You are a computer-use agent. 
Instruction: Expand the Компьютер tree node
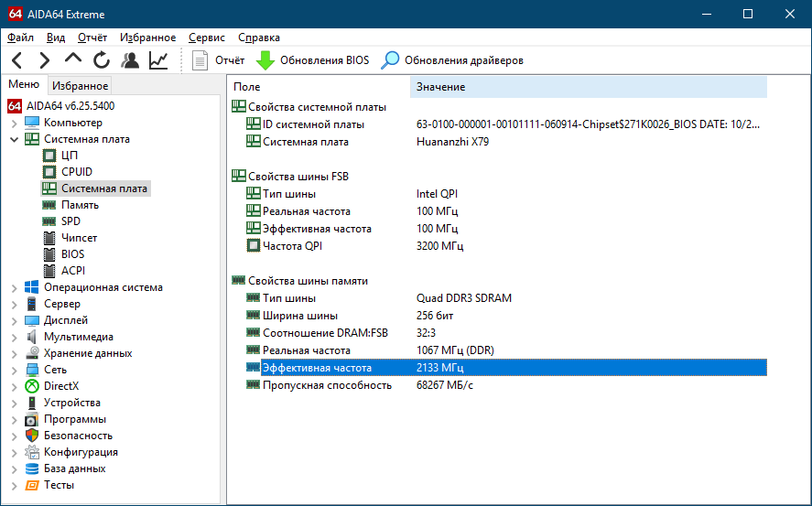click(15, 124)
